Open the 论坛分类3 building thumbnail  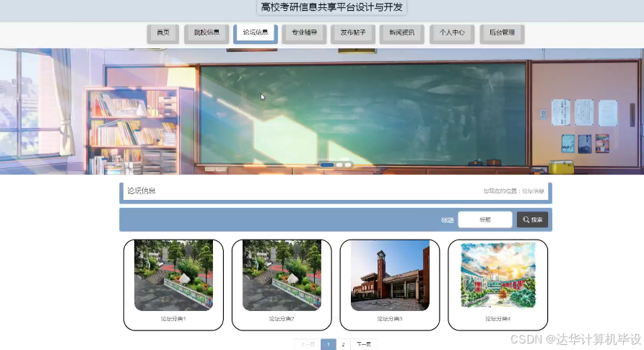pyautogui.click(x=390, y=276)
